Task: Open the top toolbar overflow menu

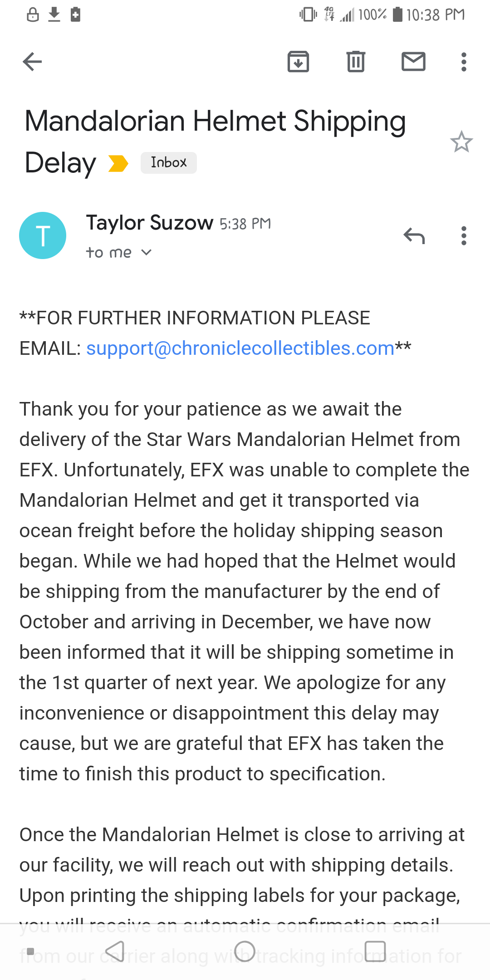Action: click(x=463, y=62)
